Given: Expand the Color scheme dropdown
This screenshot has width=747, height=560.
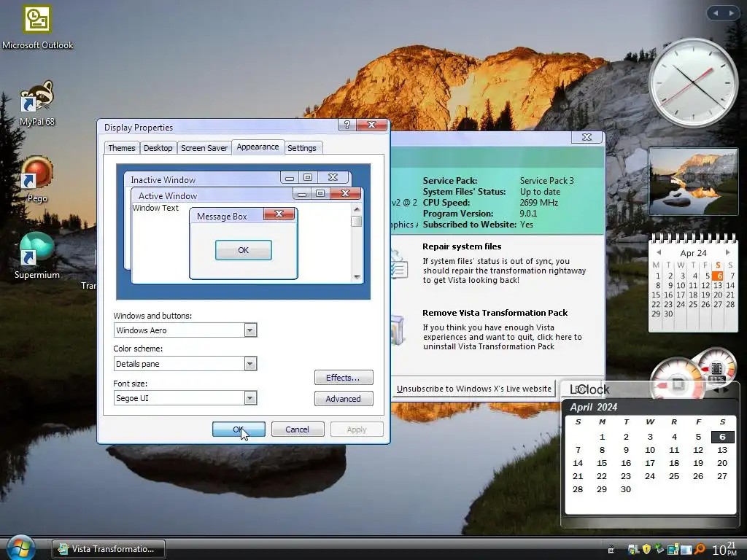Looking at the screenshot, I should [250, 364].
